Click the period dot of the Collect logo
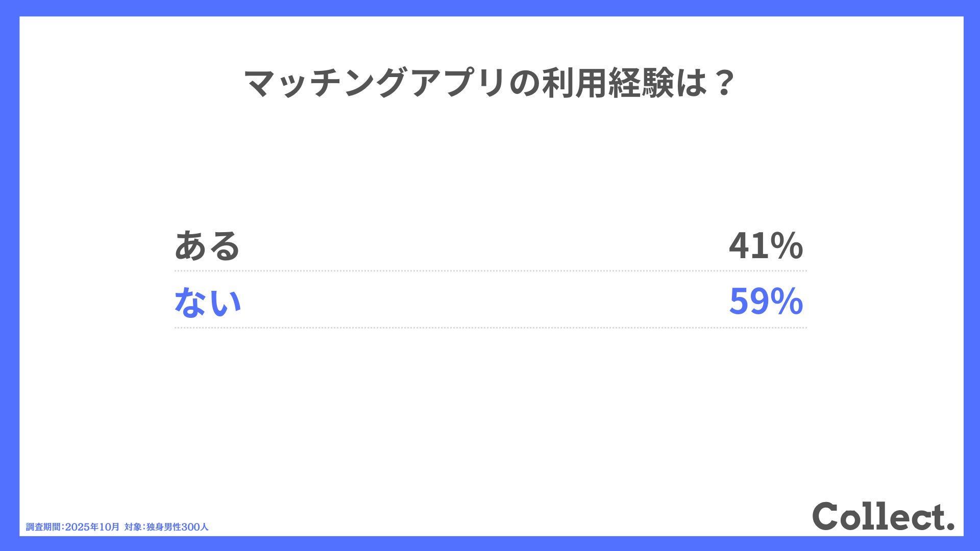 (950, 525)
